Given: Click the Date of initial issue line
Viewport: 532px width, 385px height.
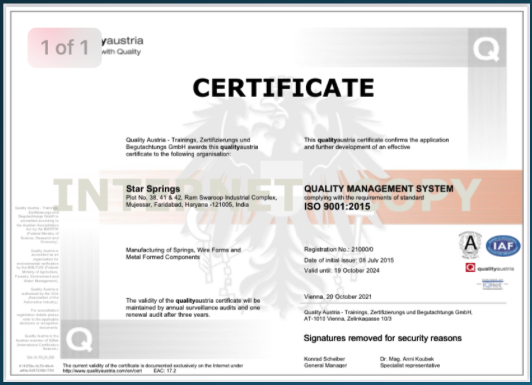Looking at the screenshot, I should (x=349, y=260).
